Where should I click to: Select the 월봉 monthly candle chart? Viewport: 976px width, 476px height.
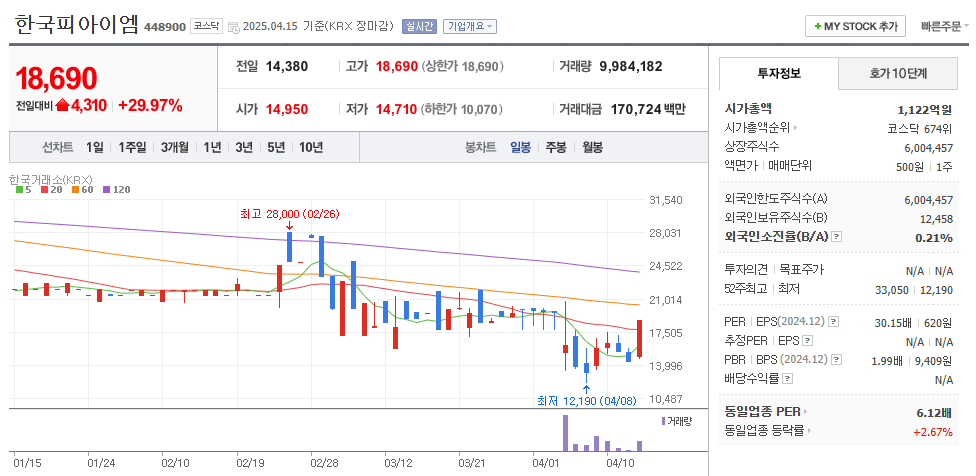(x=592, y=147)
